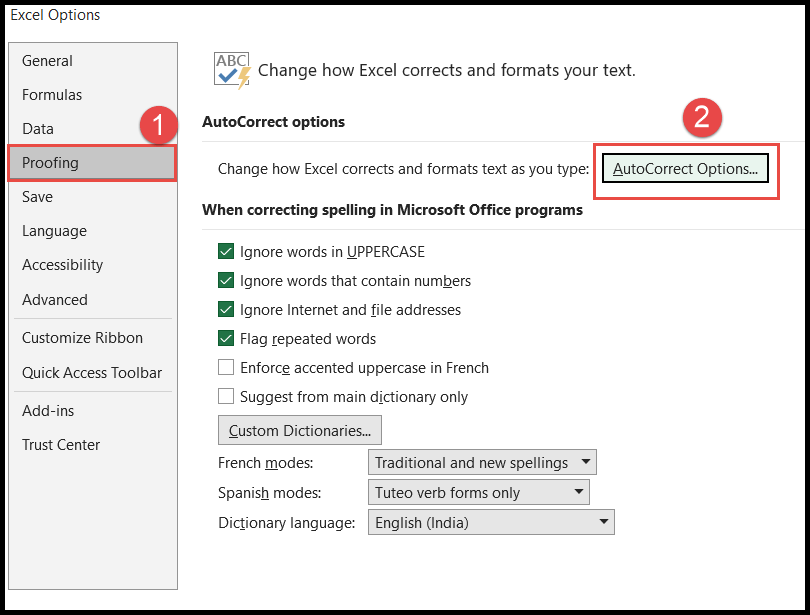The image size is (810, 615).
Task: Click the ABC spell-check icon
Action: pyautogui.click(x=230, y=66)
